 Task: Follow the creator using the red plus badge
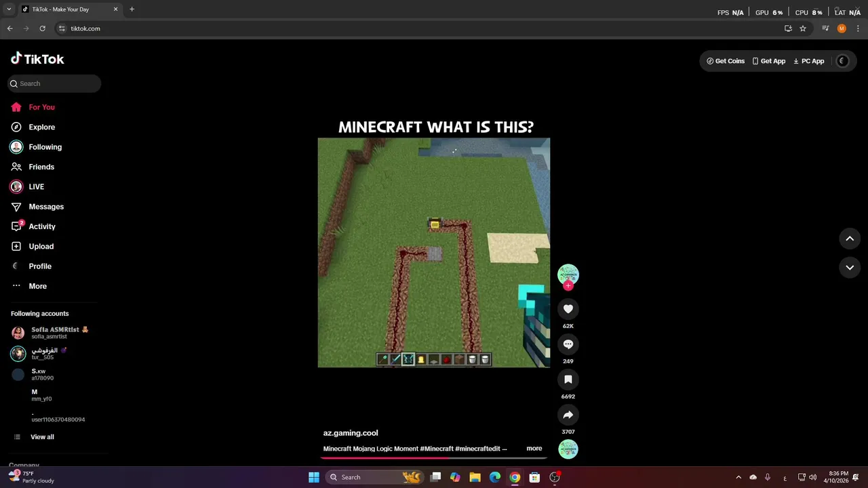pos(568,285)
